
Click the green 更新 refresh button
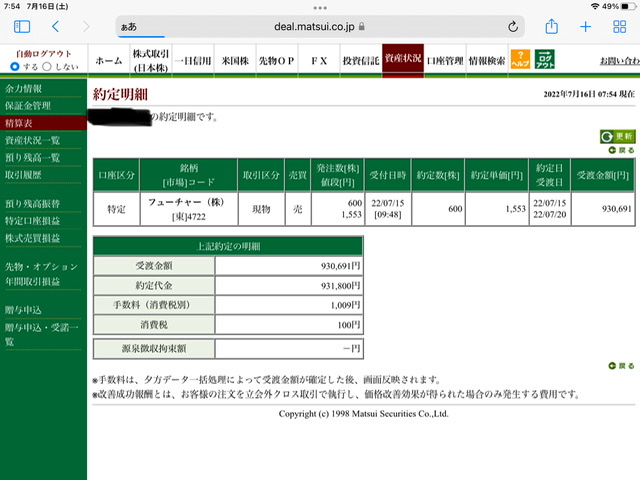click(x=618, y=136)
